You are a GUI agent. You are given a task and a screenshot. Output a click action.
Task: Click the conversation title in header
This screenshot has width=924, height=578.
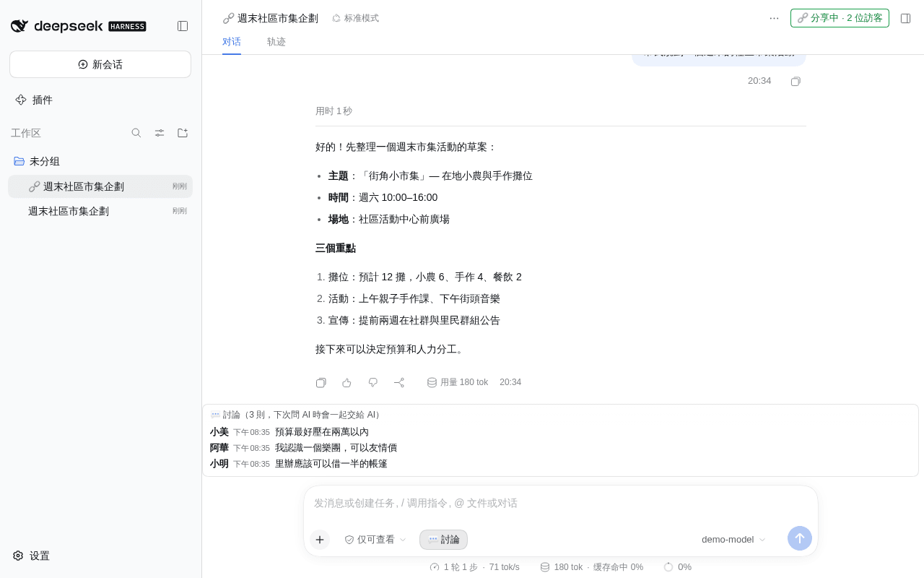271,18
